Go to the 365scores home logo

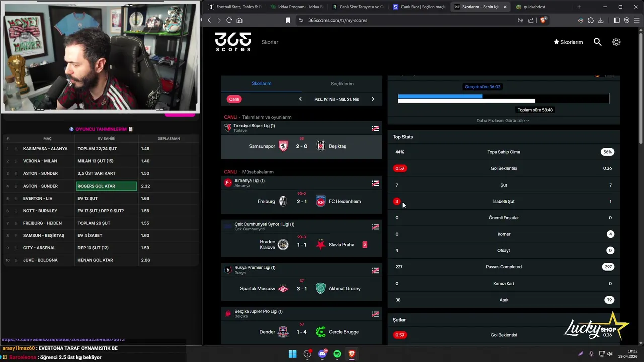tap(233, 42)
